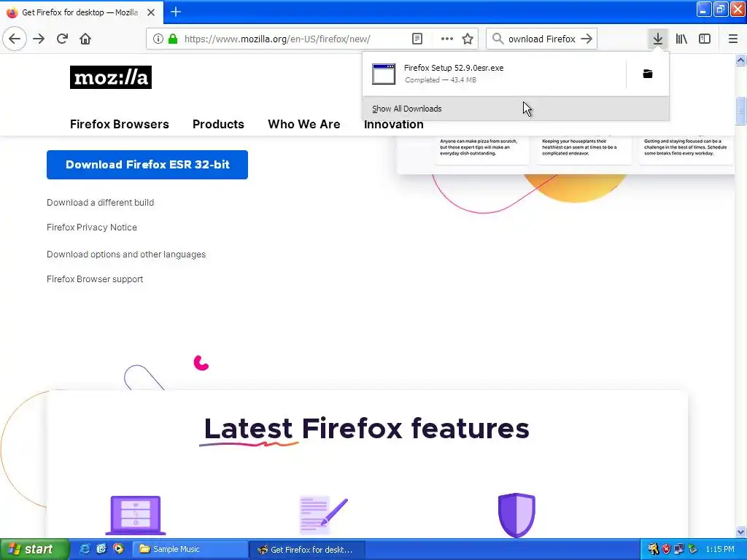Viewport: 747px width, 560px height.
Task: Open page actions three-dot menu
Action: pyautogui.click(x=446, y=39)
